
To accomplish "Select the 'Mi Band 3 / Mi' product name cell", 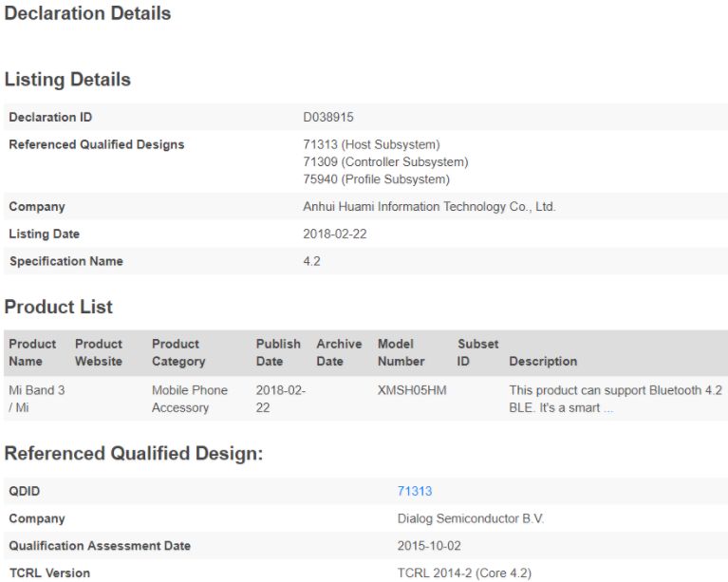I will pos(37,399).
